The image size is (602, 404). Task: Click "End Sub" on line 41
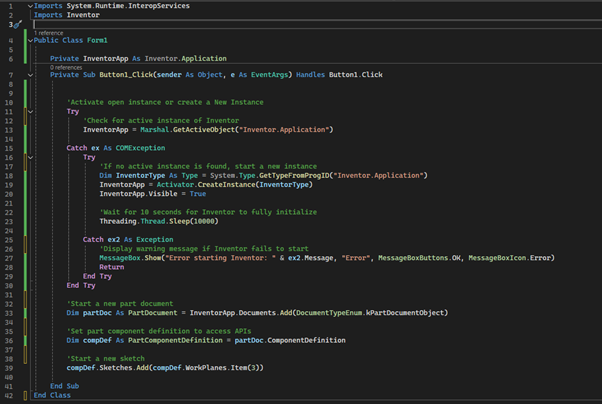(x=64, y=386)
